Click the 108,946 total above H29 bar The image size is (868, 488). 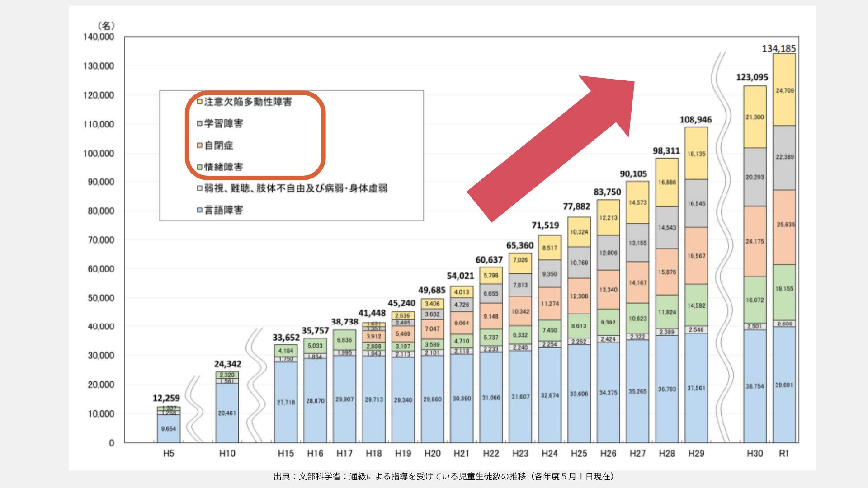tap(695, 120)
